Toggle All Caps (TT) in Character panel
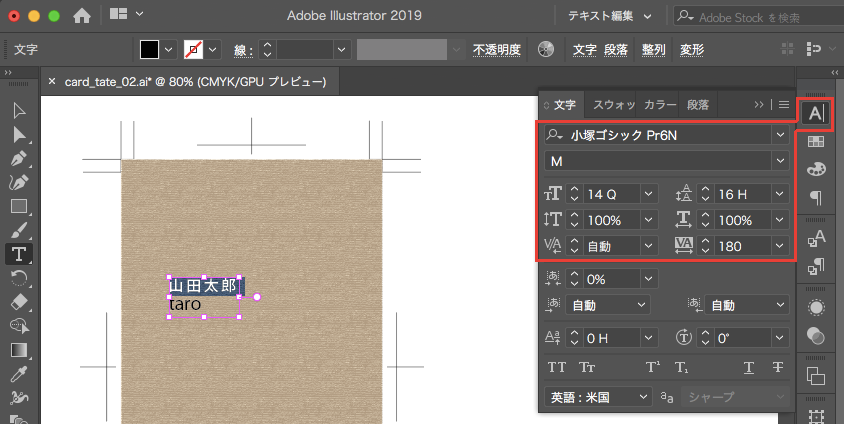Screen dimensions: 844x424 (x=557, y=367)
